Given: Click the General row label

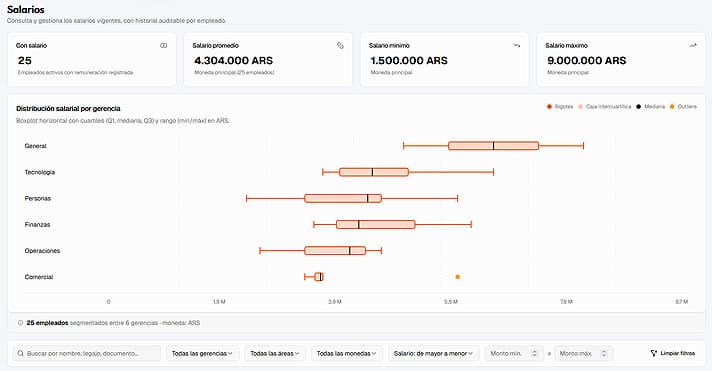Looking at the screenshot, I should point(35,146).
